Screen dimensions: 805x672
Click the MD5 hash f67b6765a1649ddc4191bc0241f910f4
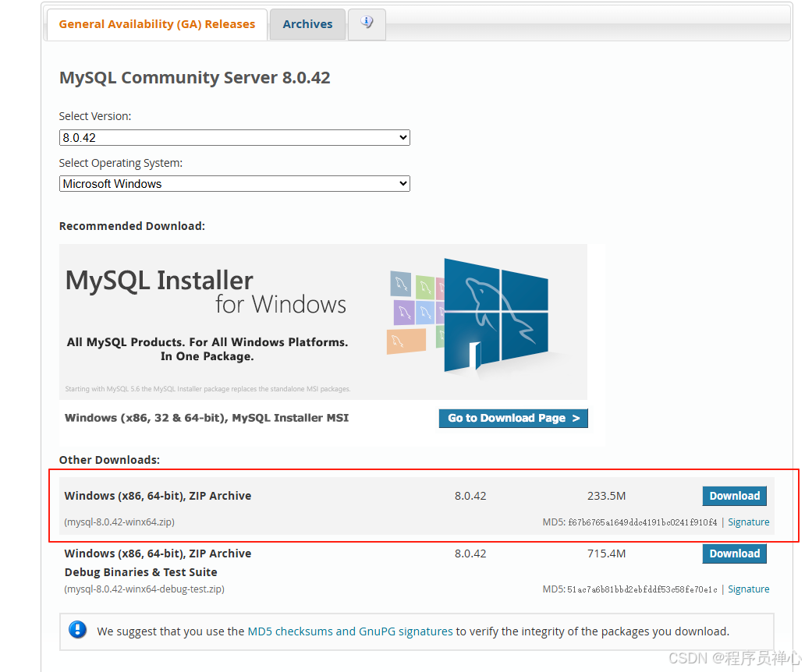(642, 522)
